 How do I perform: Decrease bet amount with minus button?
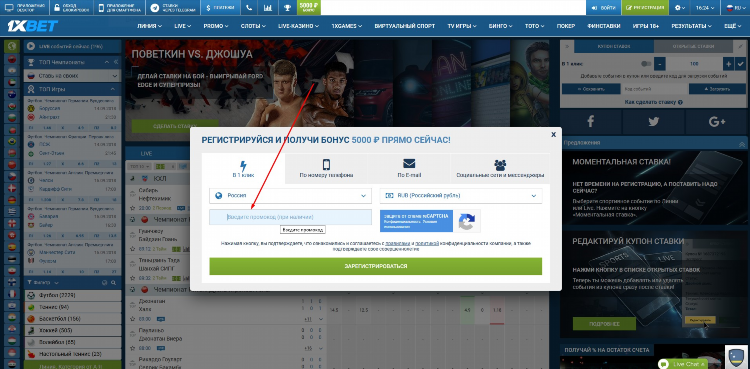pos(661,64)
